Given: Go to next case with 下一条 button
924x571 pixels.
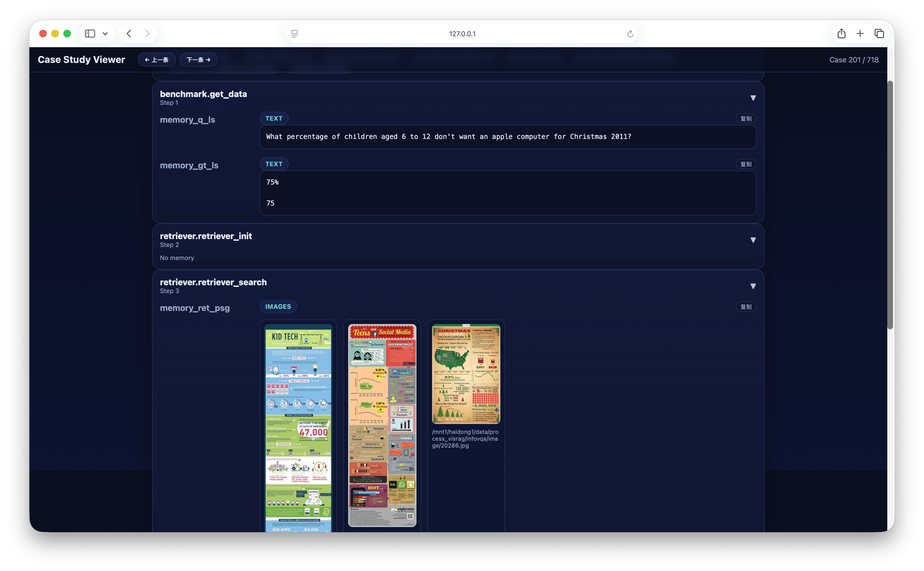Looking at the screenshot, I should [198, 60].
